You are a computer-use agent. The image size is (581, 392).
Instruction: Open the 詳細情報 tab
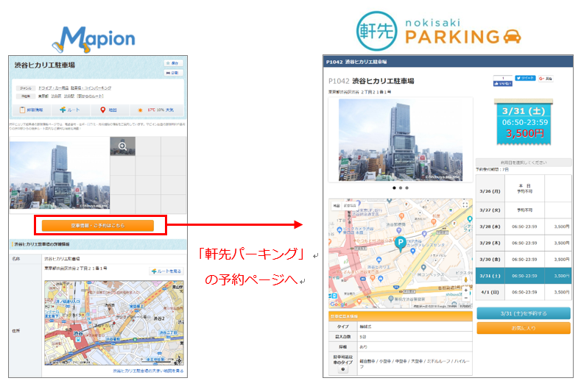pos(31,110)
